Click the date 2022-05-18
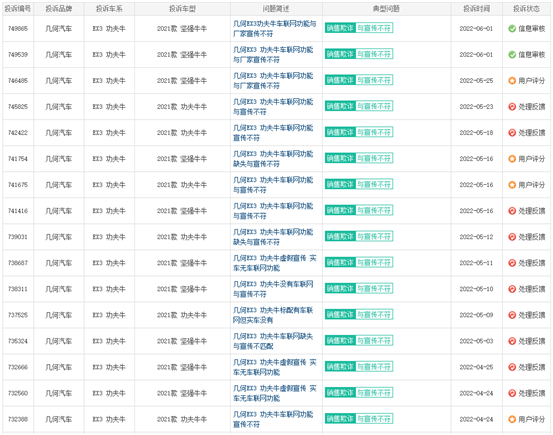This screenshot has height=435, width=553. (476, 133)
